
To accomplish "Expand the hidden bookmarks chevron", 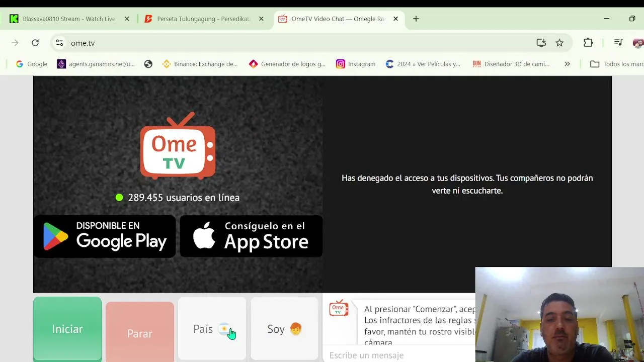I will coord(567,64).
